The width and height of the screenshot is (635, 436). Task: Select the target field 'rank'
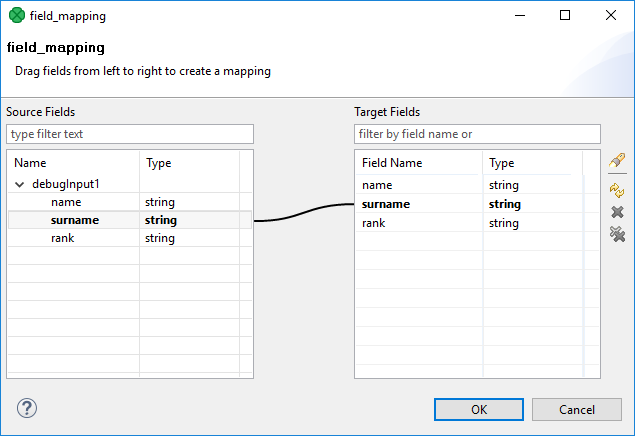click(375, 223)
